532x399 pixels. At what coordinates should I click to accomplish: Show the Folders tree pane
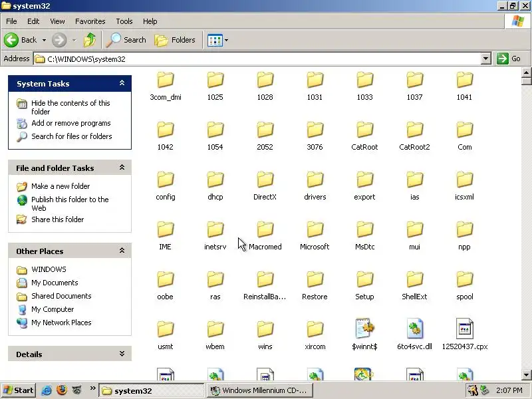coord(175,40)
